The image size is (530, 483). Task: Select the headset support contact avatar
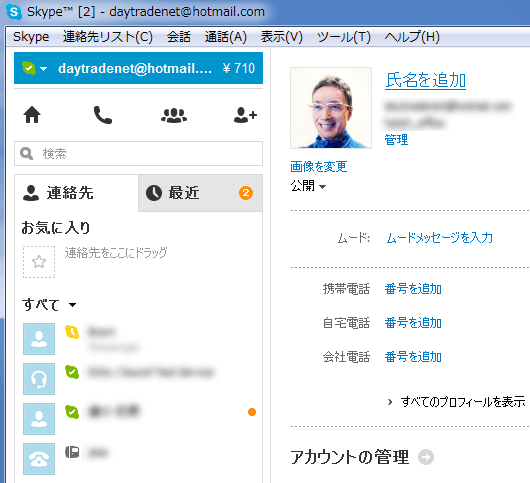(x=39, y=379)
